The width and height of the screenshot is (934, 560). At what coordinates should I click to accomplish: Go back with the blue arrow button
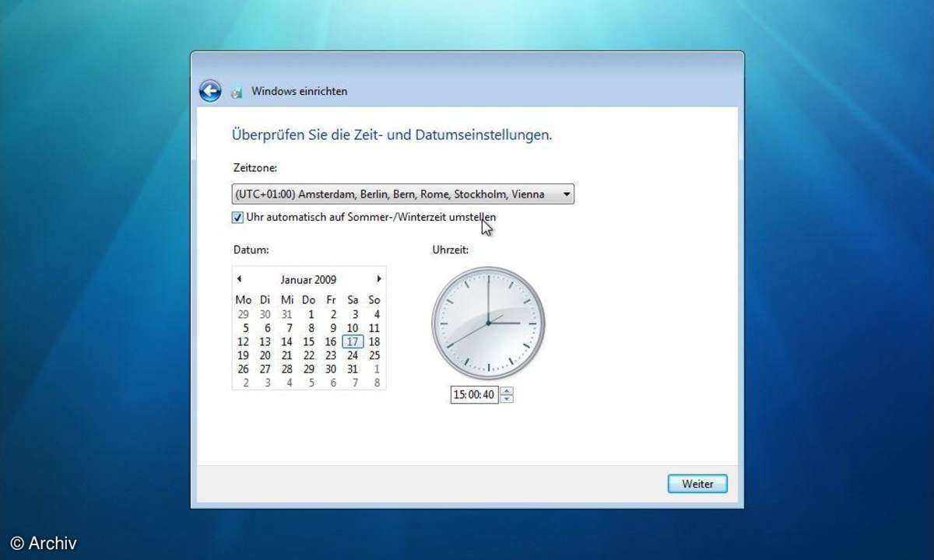tap(210, 91)
